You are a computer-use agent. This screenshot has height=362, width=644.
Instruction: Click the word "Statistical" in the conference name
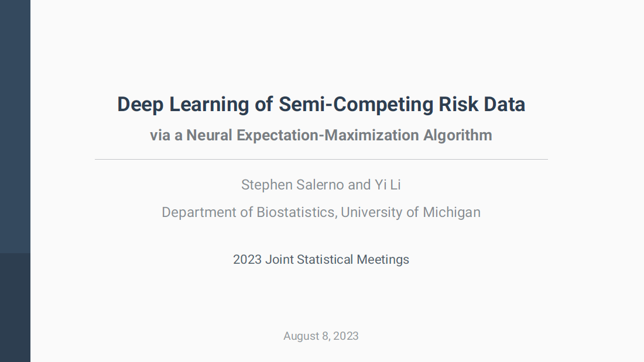[x=324, y=260]
